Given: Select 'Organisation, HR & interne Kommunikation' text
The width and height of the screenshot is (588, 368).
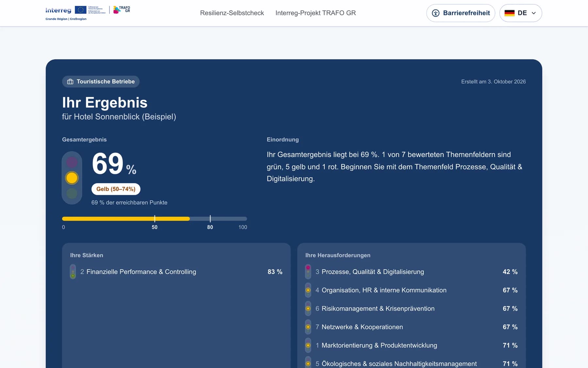Looking at the screenshot, I should click(x=384, y=290).
